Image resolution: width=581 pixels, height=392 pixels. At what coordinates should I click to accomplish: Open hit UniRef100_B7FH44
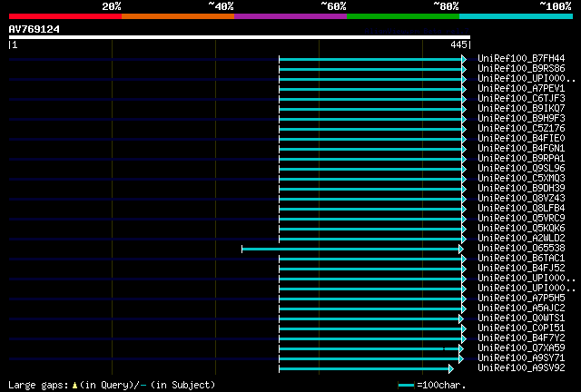(521, 59)
